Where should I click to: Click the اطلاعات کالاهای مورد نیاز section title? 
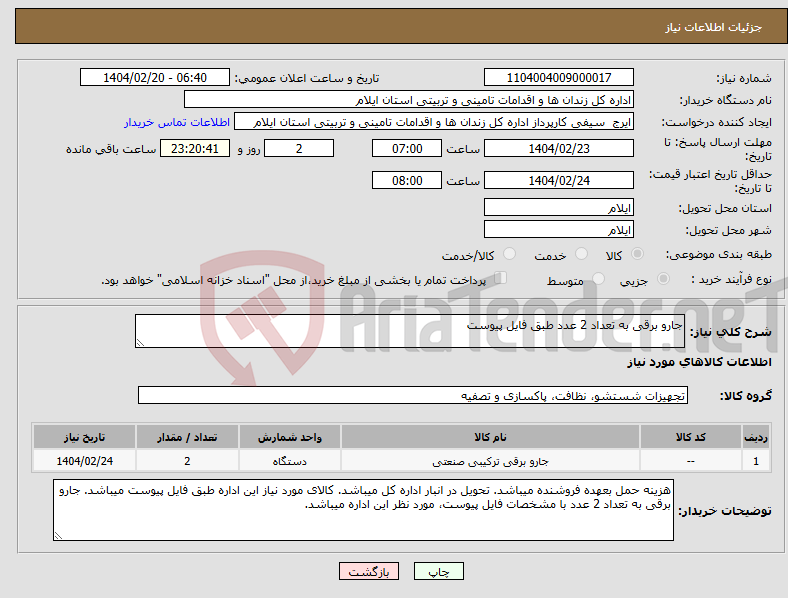[699, 362]
